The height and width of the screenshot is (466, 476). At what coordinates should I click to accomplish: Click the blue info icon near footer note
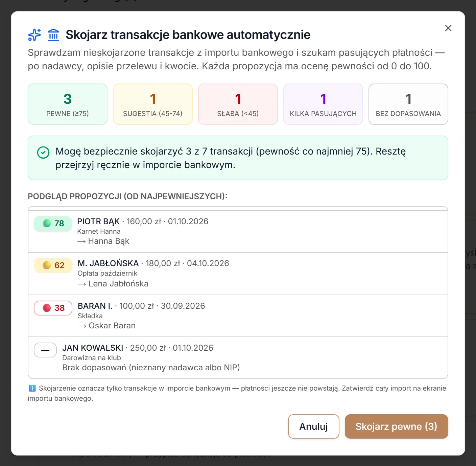pyautogui.click(x=32, y=388)
